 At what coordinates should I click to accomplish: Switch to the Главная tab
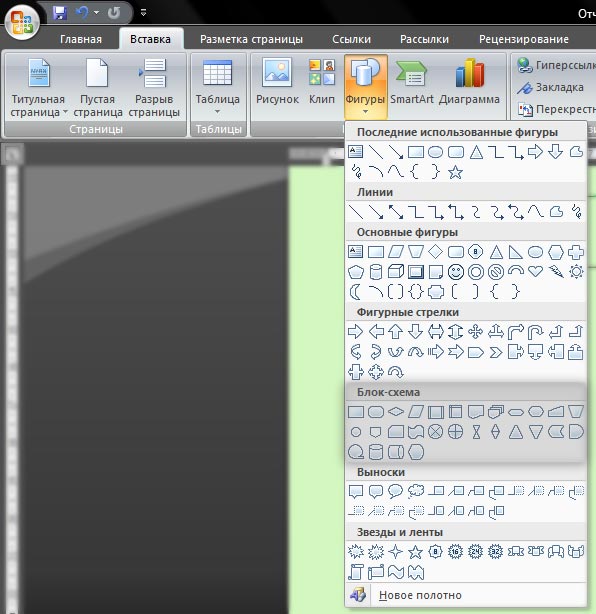(x=81, y=39)
